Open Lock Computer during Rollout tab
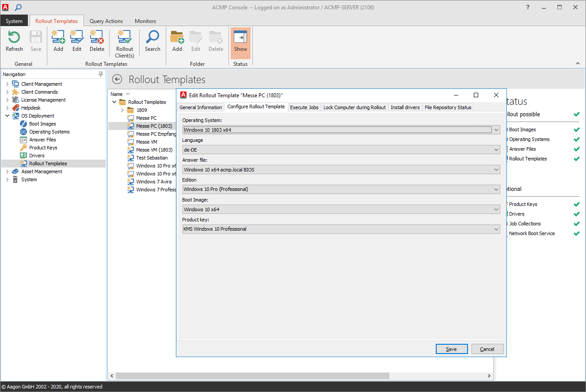Viewport: 586px width, 392px height. [354, 107]
